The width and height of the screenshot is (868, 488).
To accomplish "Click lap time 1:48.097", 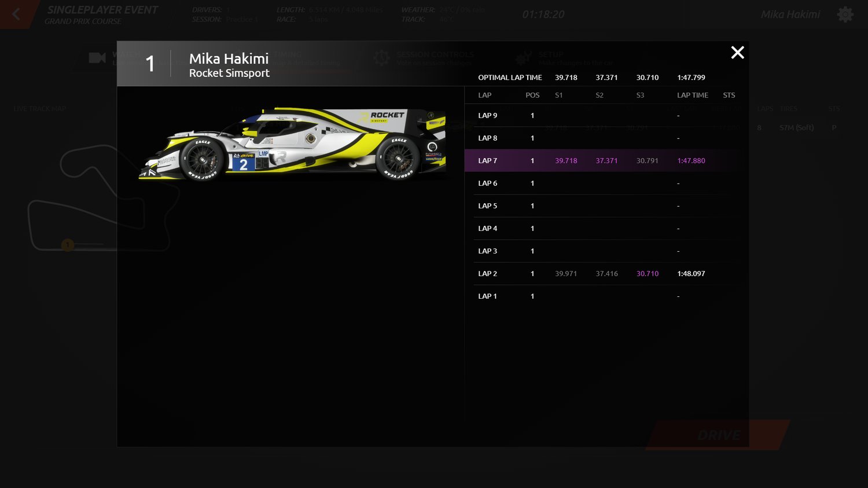I will (x=691, y=274).
